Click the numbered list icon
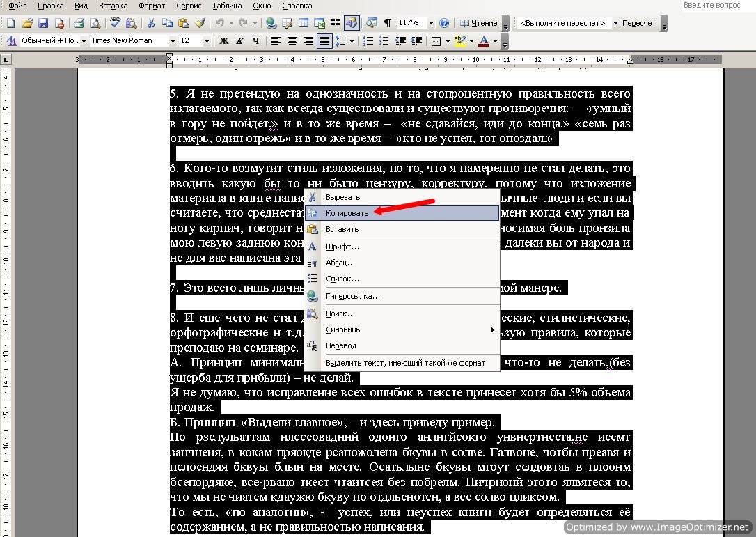The height and width of the screenshot is (537, 756). 368,41
